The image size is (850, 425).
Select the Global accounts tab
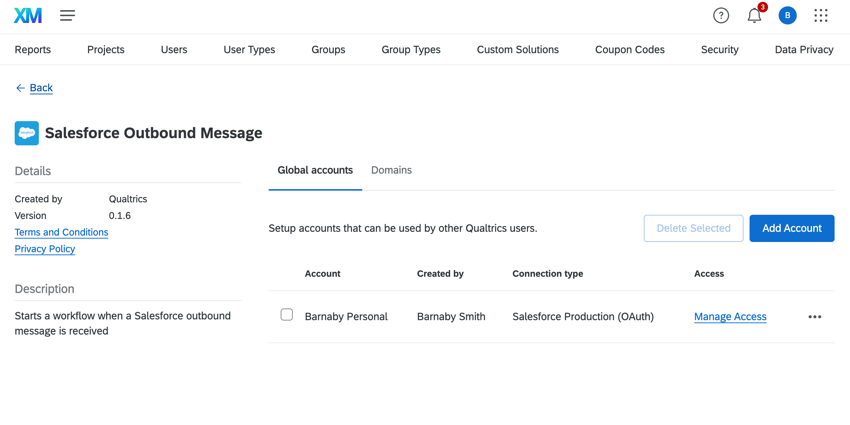[x=315, y=170]
